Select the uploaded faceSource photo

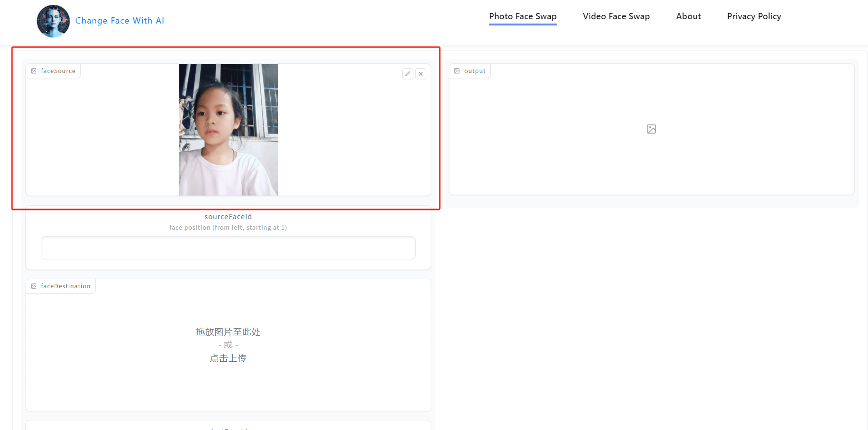pyautogui.click(x=228, y=130)
